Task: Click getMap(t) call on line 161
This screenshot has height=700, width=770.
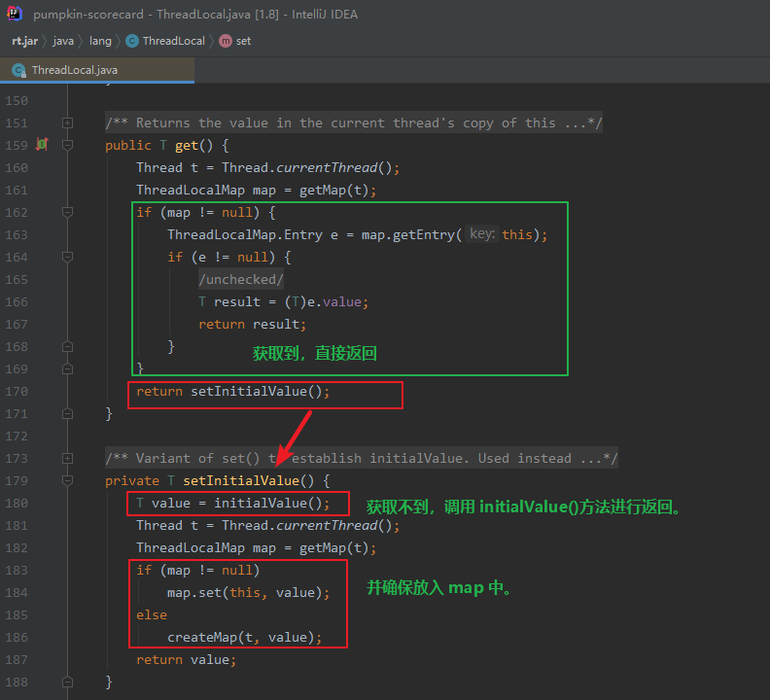Action: (333, 191)
